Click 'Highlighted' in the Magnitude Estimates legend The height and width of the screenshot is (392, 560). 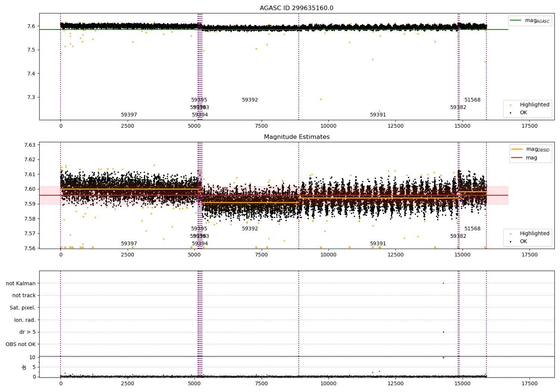click(535, 234)
